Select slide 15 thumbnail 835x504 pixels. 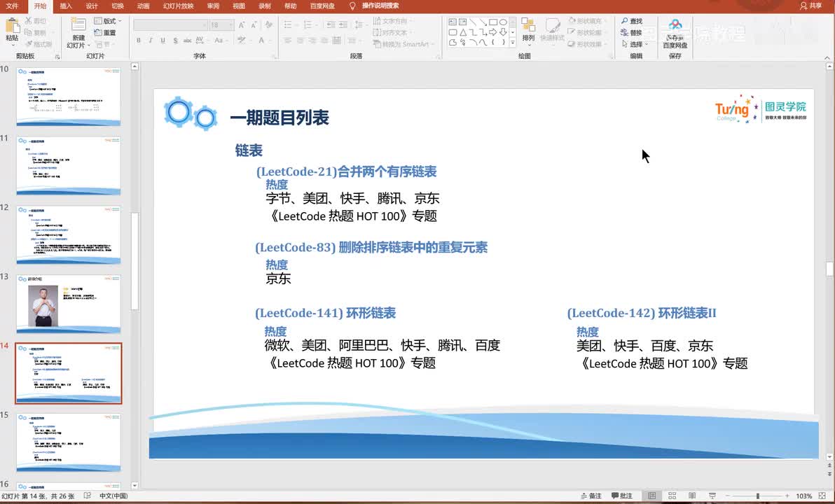(69, 442)
